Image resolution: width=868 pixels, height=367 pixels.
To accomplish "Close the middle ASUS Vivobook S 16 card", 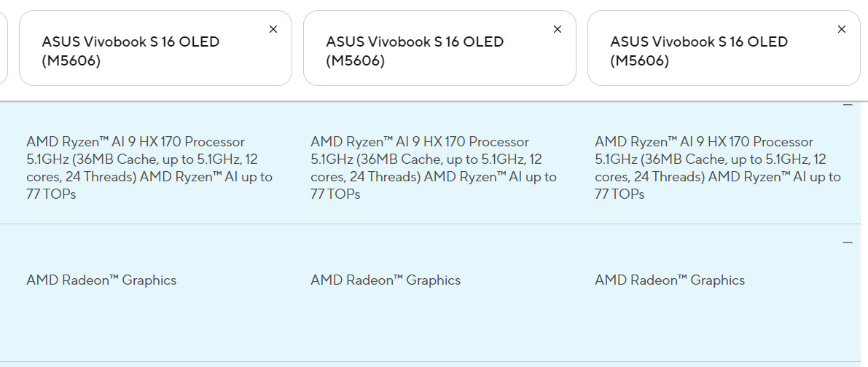I will click(558, 29).
